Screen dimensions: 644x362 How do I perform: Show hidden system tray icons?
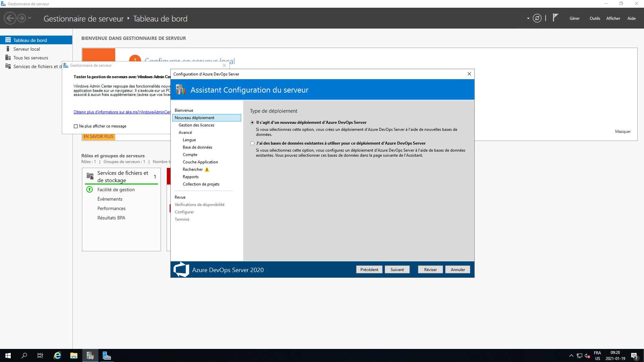click(571, 356)
